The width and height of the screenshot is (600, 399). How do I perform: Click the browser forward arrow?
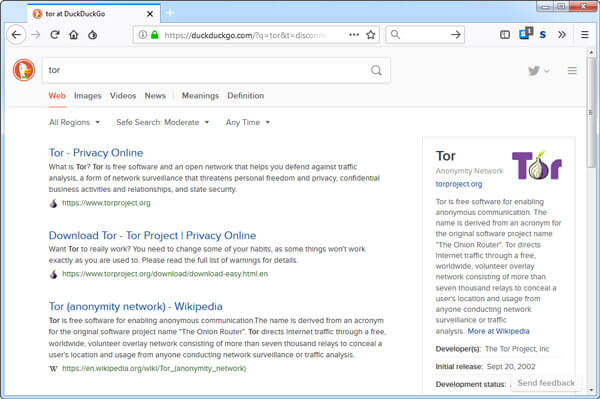36,35
